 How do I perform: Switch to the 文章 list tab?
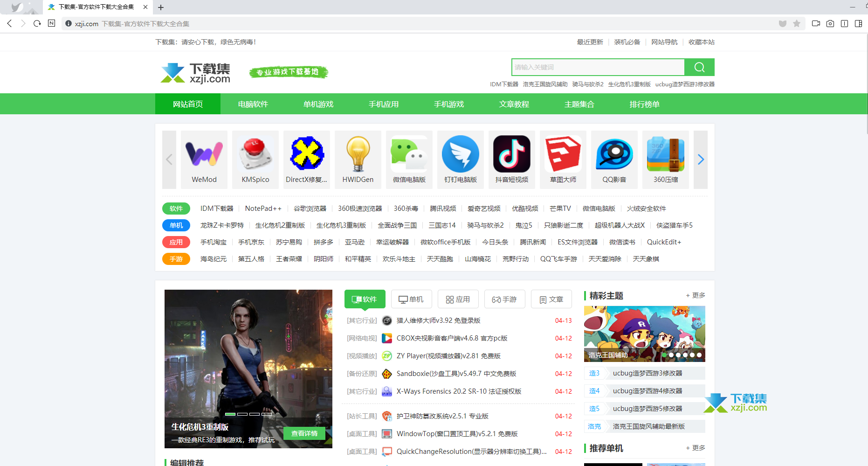(x=551, y=299)
